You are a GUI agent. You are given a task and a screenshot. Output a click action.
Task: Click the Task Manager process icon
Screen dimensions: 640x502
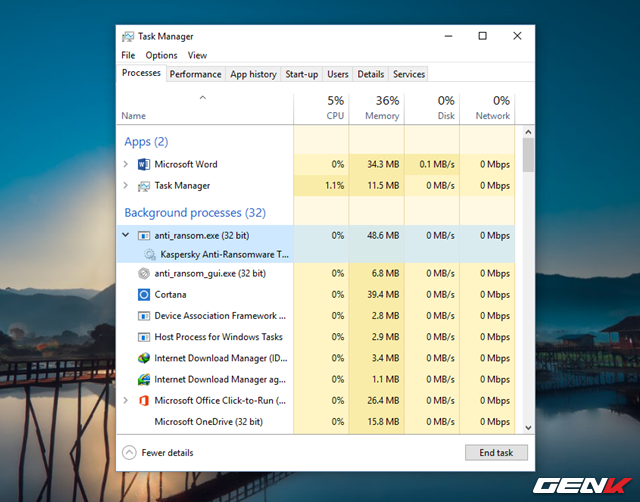click(x=144, y=186)
